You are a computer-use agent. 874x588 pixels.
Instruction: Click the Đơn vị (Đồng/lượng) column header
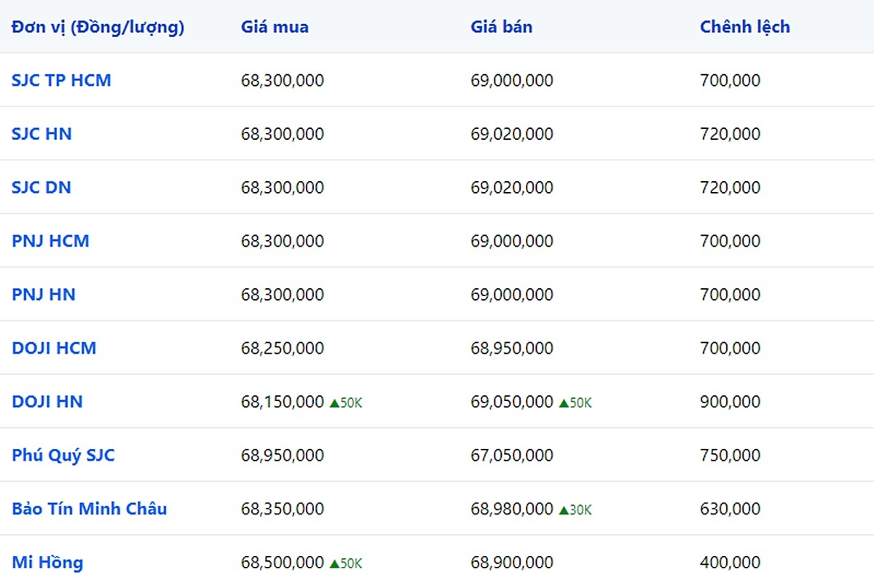(x=98, y=27)
